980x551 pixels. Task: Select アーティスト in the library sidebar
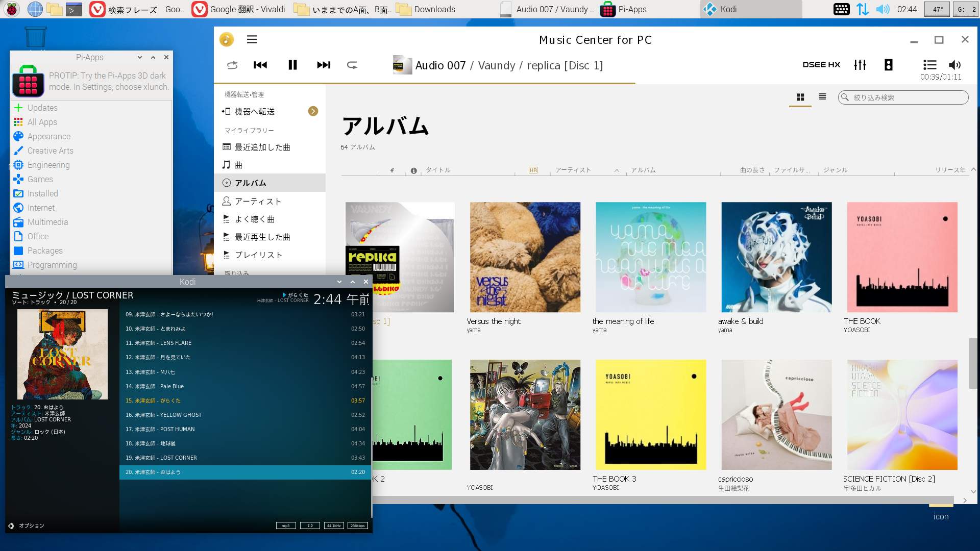pos(269,201)
